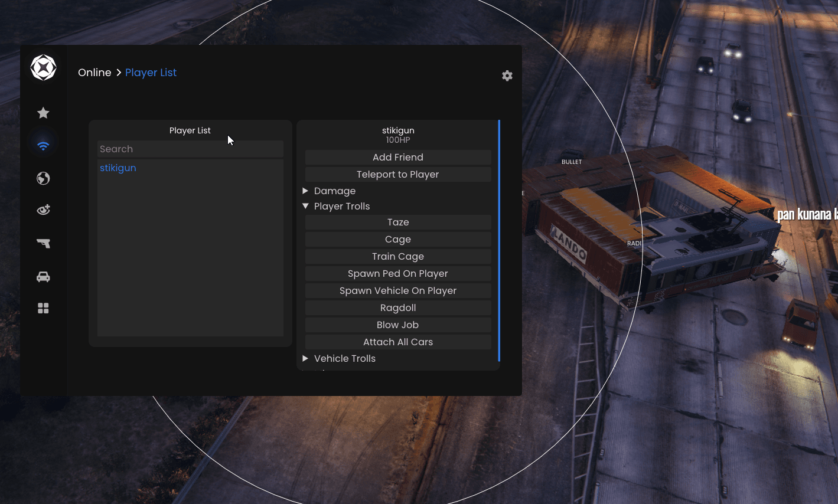Open settings via the gear icon
Screen dimensions: 838x504
pyautogui.click(x=507, y=76)
